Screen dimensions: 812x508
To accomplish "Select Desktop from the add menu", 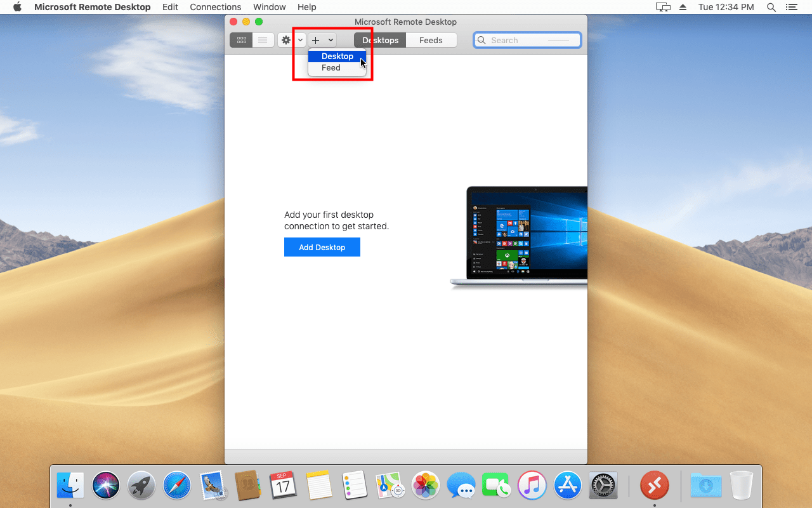I will 337,57.
